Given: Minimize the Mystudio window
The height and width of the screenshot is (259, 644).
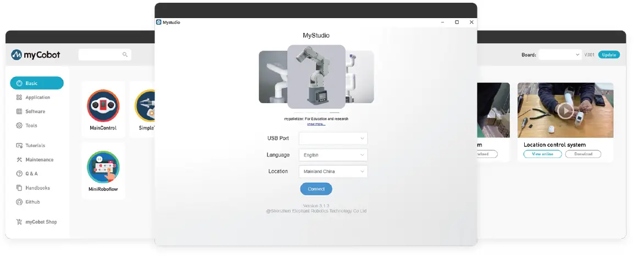Looking at the screenshot, I should [x=443, y=22].
